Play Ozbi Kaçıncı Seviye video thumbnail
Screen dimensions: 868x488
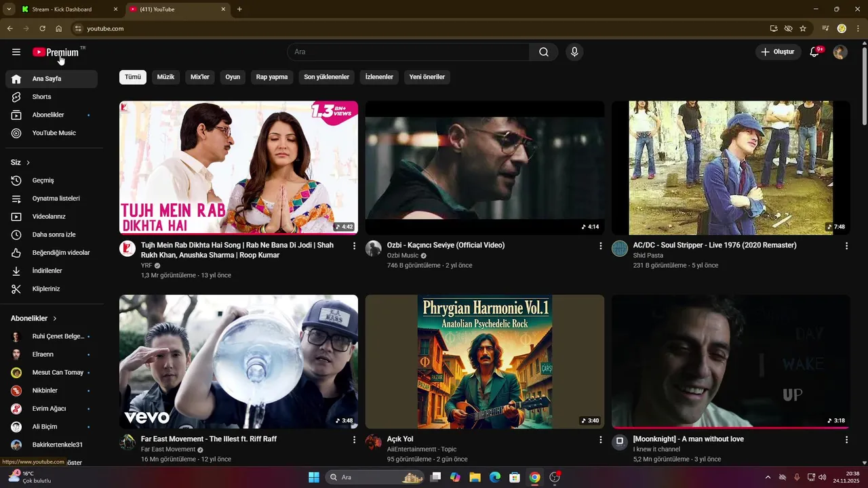tap(485, 167)
